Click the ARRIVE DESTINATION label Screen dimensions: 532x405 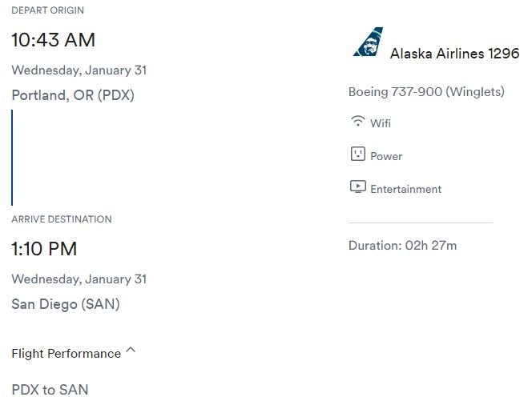pyautogui.click(x=62, y=219)
